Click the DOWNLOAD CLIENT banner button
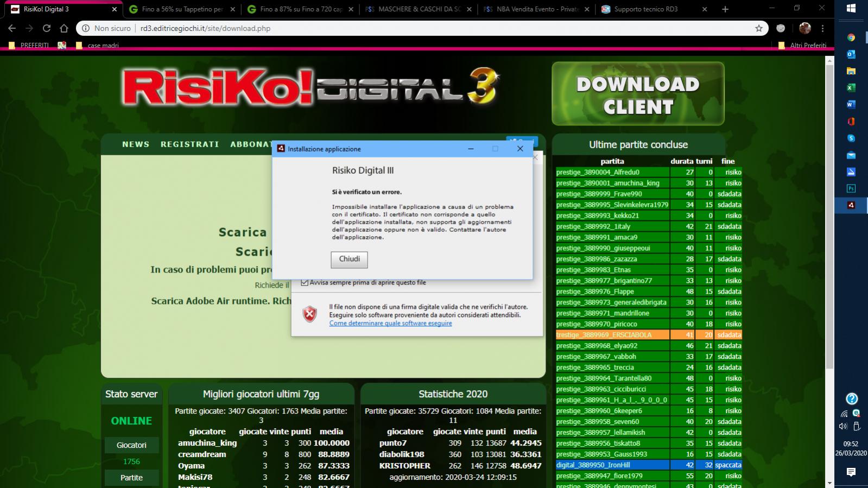The image size is (868, 488). tap(638, 94)
